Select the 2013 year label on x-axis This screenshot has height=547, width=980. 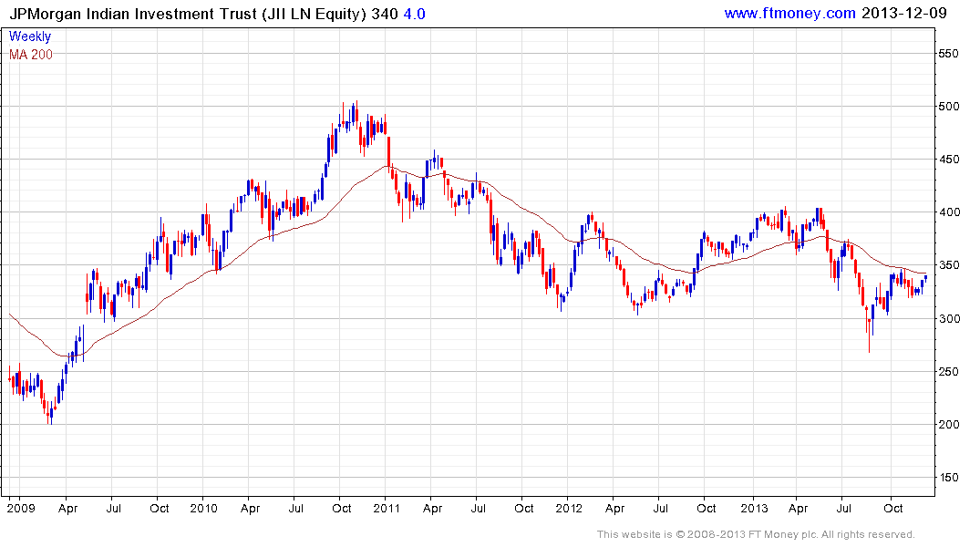[754, 509]
